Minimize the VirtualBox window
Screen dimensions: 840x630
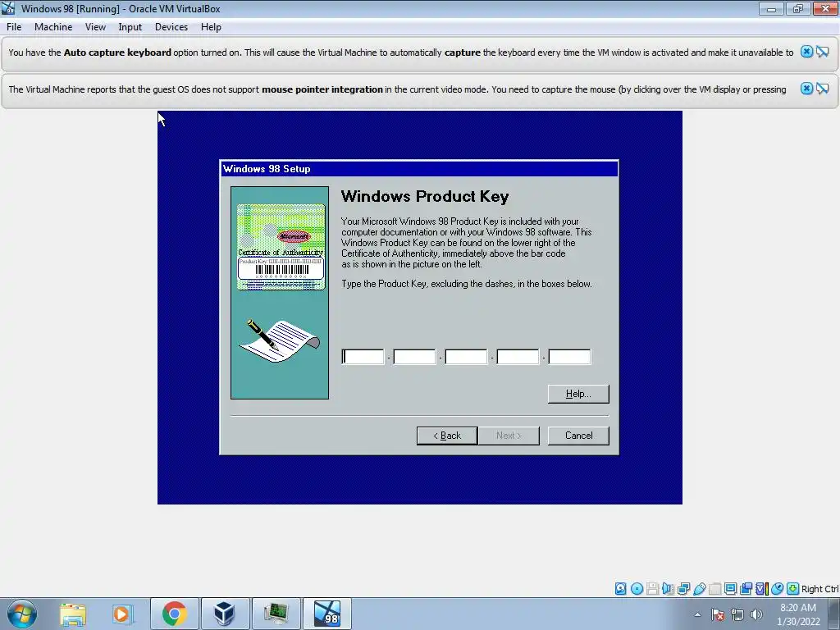[x=771, y=8]
